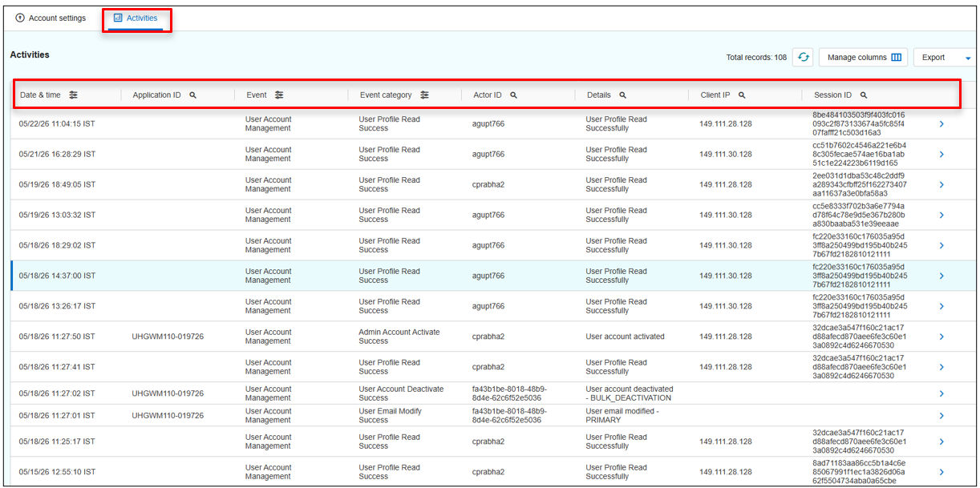
Task: Select the highlighted 05/18/26 14:37:00 IST row
Action: click(492, 276)
